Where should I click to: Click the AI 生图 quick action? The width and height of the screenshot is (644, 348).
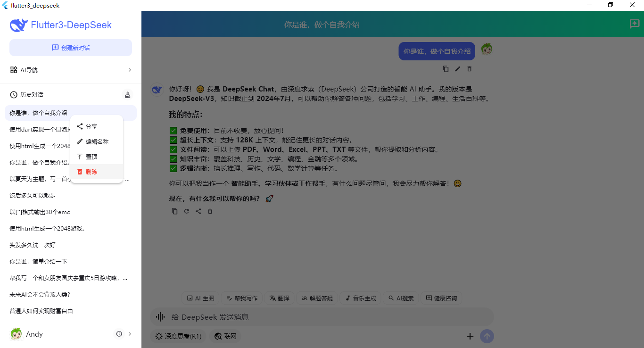200,298
